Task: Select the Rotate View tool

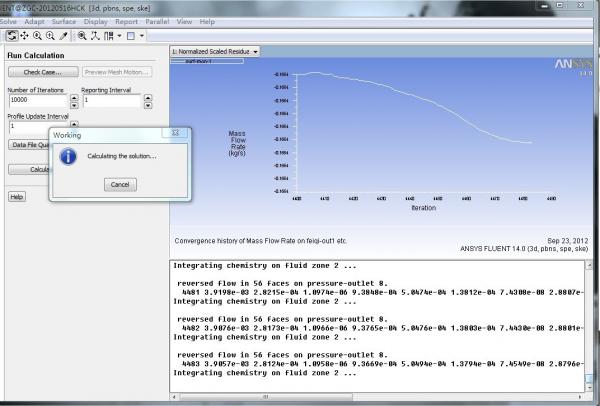Action: 12,36
